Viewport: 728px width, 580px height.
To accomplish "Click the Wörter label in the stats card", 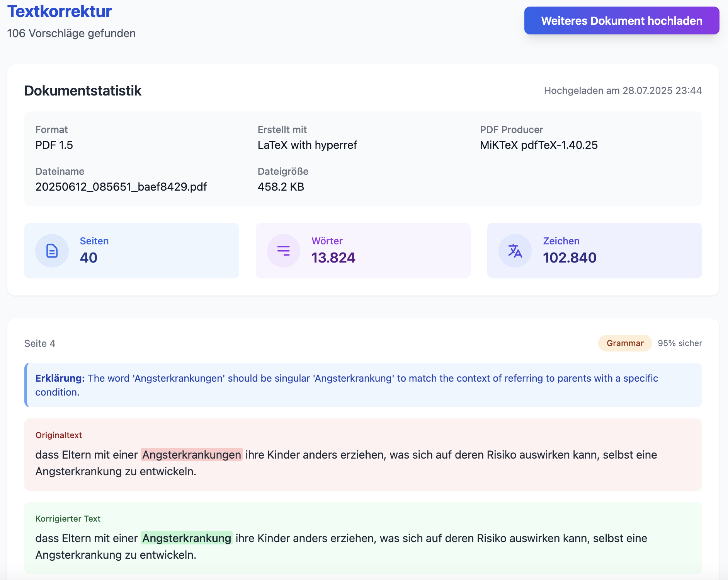I will (x=327, y=241).
